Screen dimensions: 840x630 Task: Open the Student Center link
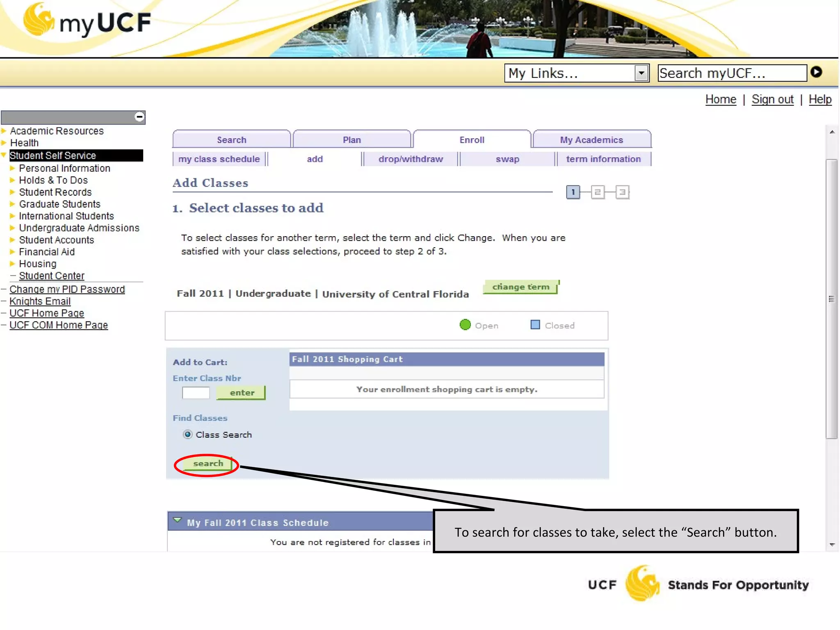tap(52, 276)
